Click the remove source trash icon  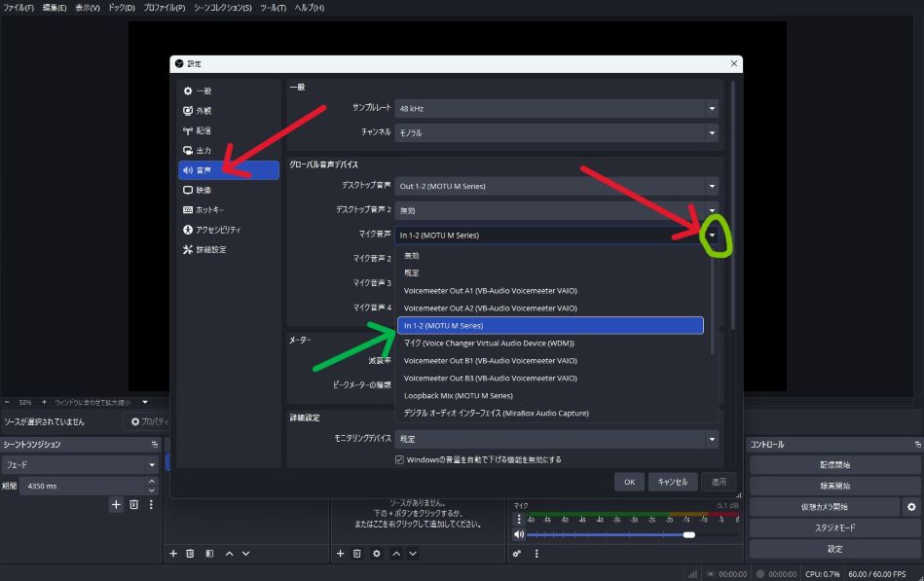click(357, 553)
